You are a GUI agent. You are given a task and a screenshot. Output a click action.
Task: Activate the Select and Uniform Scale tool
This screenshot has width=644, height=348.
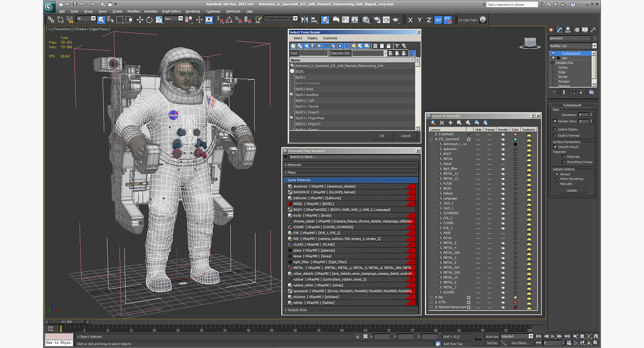[x=158, y=20]
